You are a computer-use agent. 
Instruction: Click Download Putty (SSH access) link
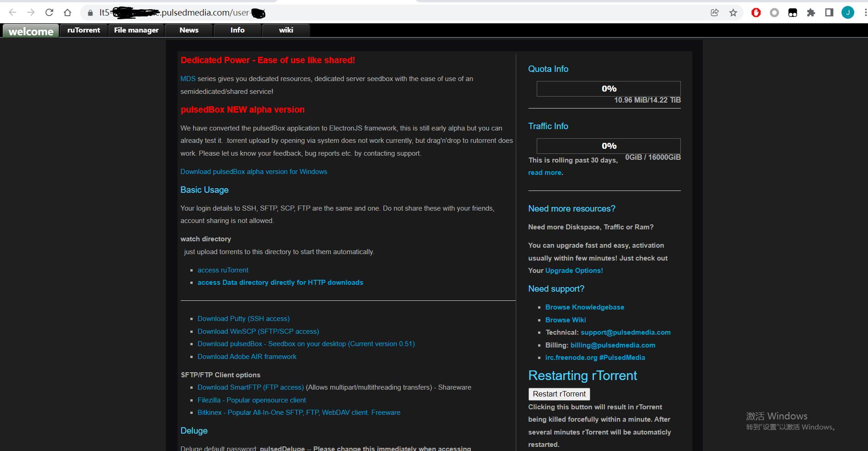pyautogui.click(x=243, y=319)
